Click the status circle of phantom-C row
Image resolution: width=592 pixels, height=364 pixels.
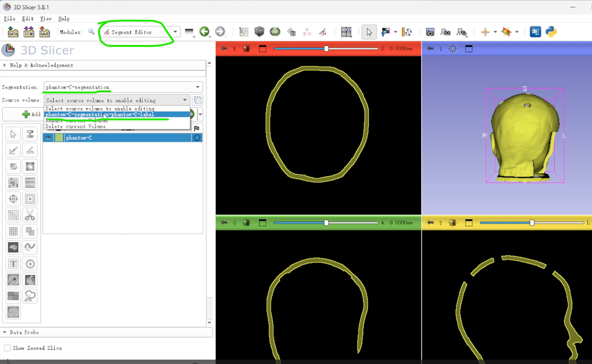197,138
